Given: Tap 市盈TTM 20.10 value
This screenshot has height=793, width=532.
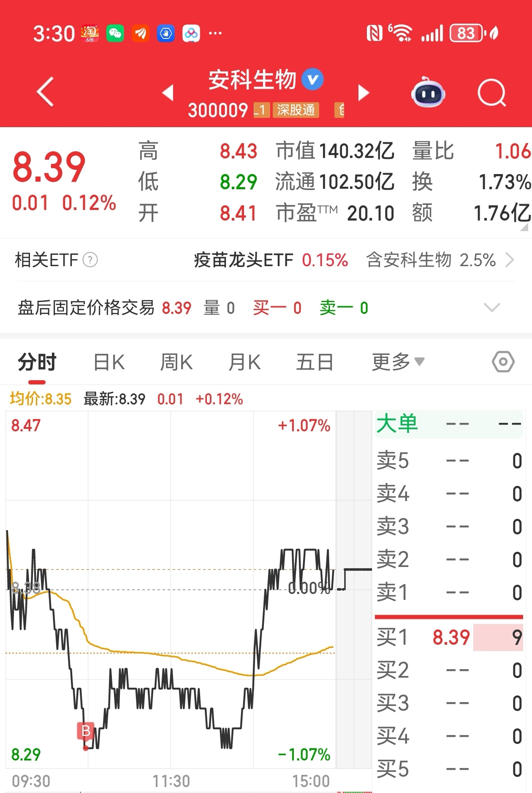Looking at the screenshot, I should [335, 213].
